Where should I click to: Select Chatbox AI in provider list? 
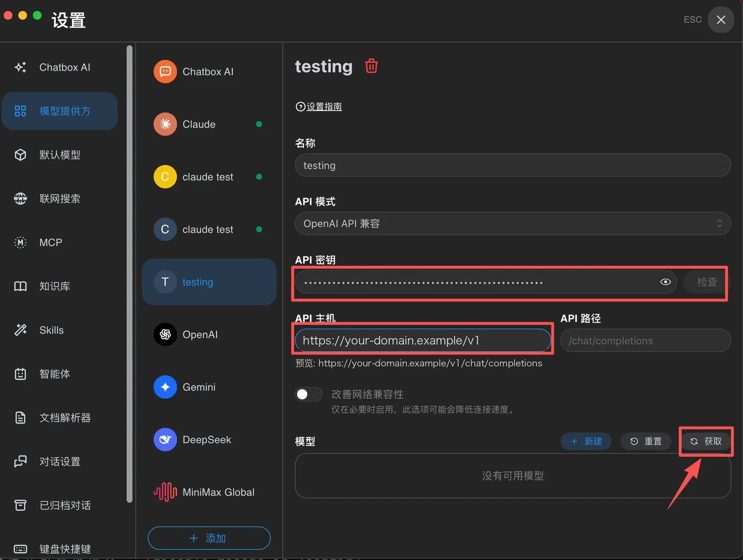pyautogui.click(x=209, y=72)
